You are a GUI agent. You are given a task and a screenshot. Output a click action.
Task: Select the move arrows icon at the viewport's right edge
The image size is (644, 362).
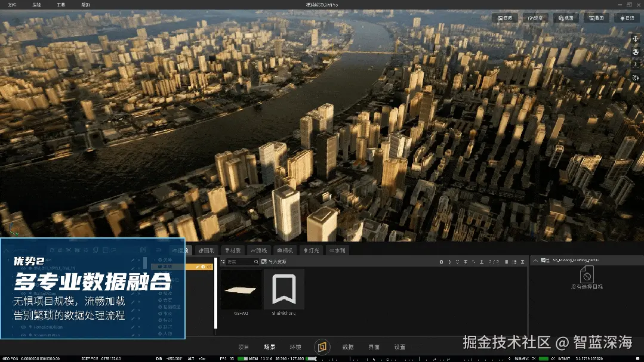636,39
